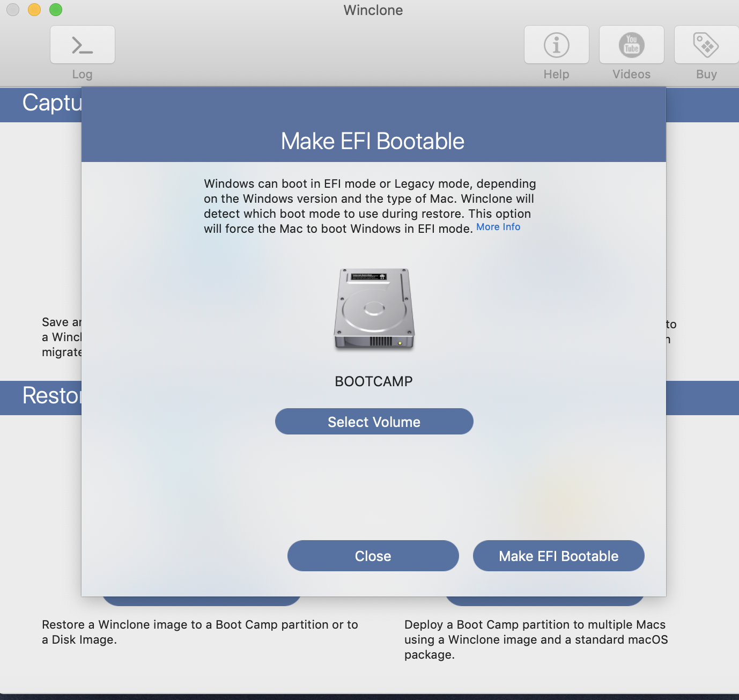Image resolution: width=739 pixels, height=700 pixels.
Task: Click the BOOTCAMP volume label
Action: pyautogui.click(x=374, y=381)
